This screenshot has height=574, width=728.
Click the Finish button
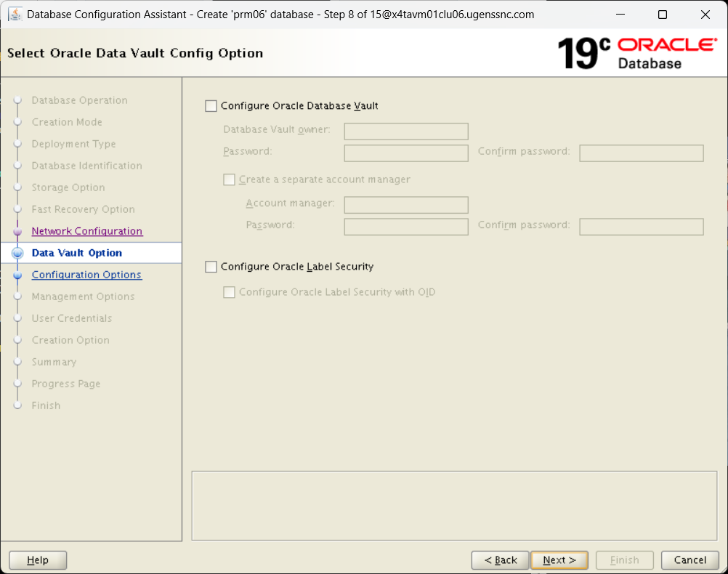624,560
